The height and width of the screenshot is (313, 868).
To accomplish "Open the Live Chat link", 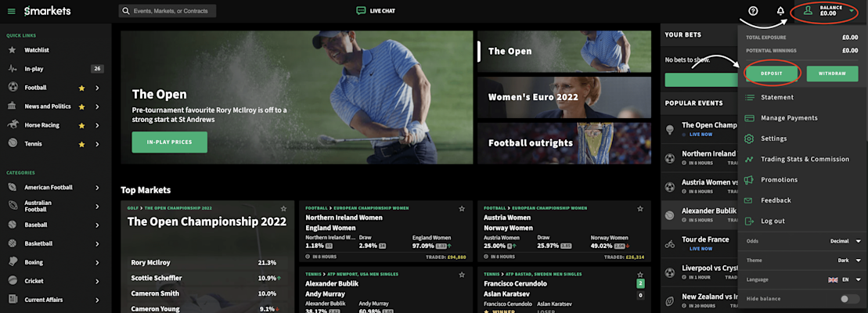I will (x=376, y=10).
